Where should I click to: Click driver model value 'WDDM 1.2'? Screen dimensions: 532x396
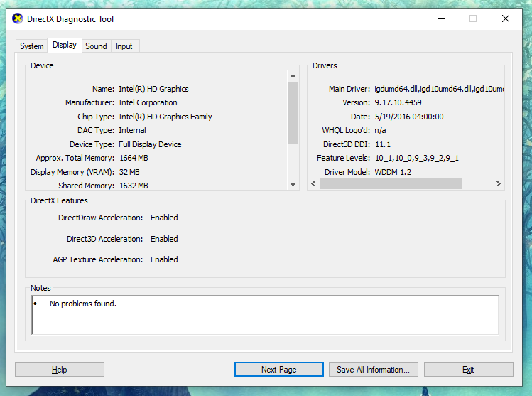click(x=393, y=172)
